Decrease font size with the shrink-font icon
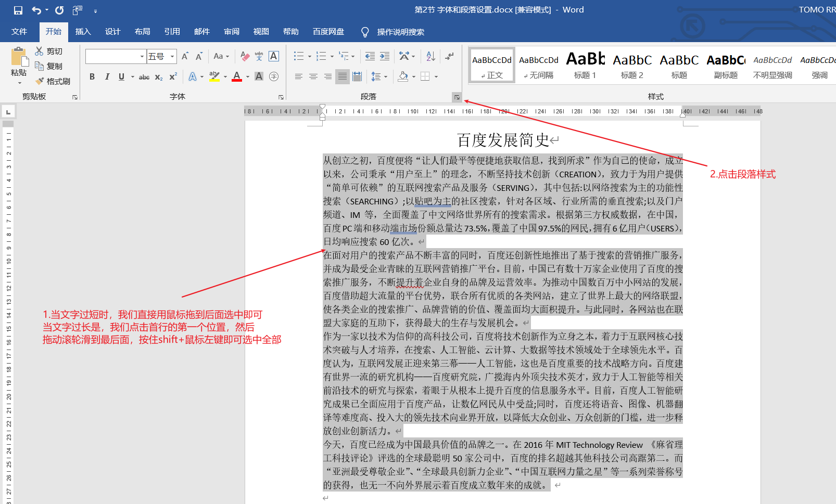The height and width of the screenshot is (504, 836). [199, 56]
